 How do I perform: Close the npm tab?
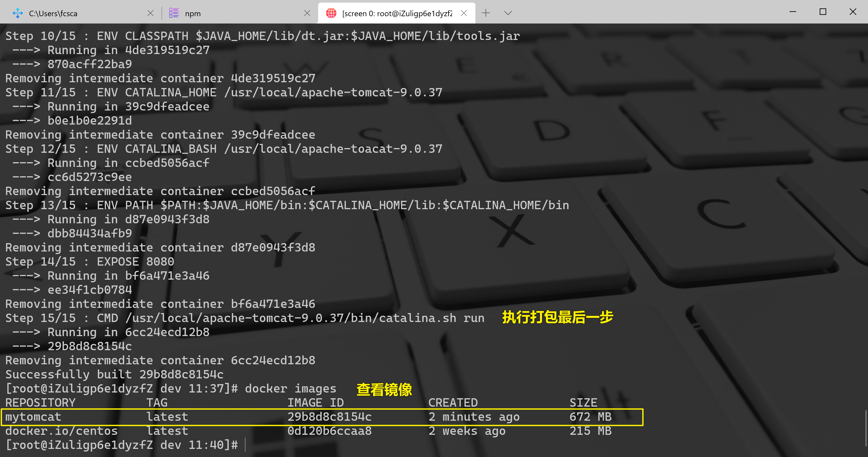(307, 13)
